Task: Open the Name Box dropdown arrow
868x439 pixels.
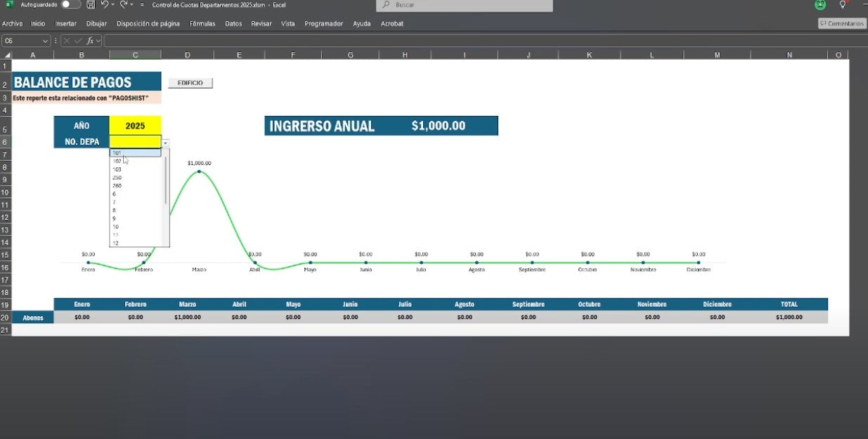Action: coord(45,40)
